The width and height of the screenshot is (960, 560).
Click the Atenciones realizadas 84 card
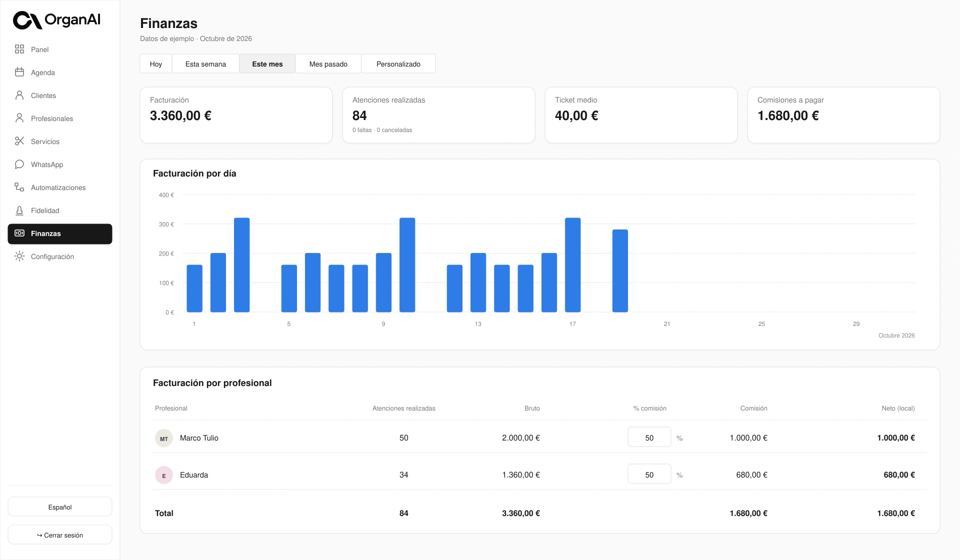pos(438,115)
